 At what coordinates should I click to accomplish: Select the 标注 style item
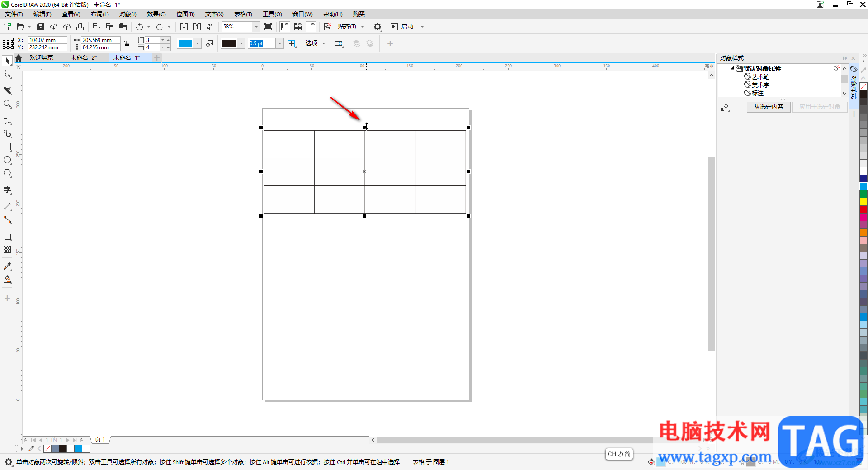tap(757, 93)
